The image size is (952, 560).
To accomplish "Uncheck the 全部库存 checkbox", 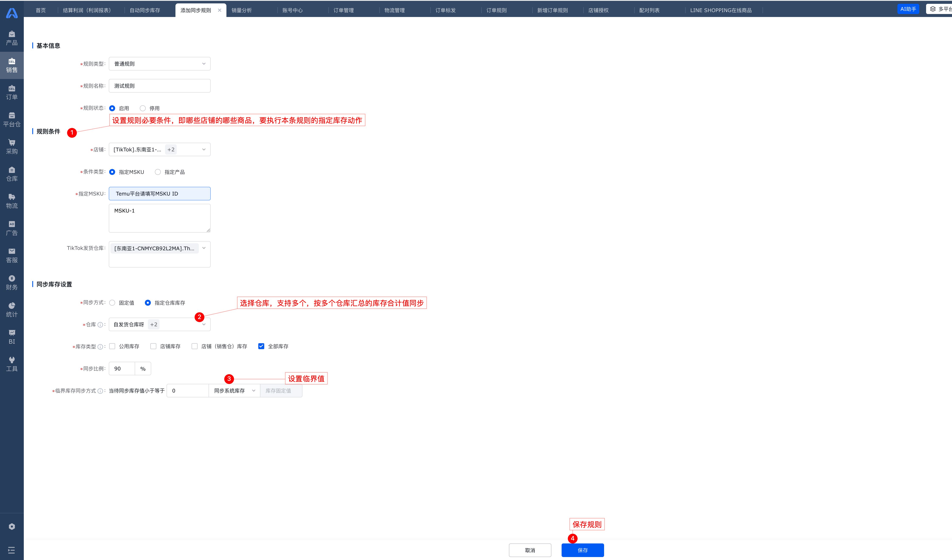I will pos(261,346).
